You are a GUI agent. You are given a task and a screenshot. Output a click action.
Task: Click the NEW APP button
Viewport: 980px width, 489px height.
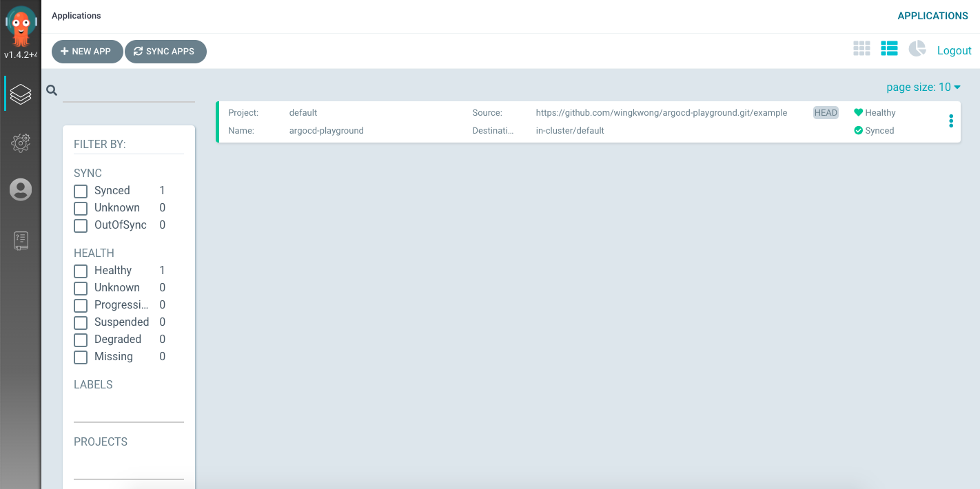[x=87, y=52]
